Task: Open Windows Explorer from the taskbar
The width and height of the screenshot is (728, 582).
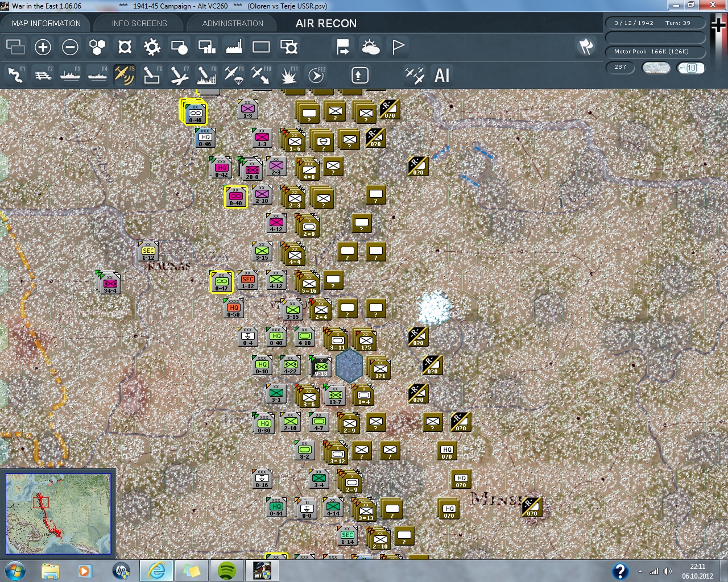Action: [50, 571]
